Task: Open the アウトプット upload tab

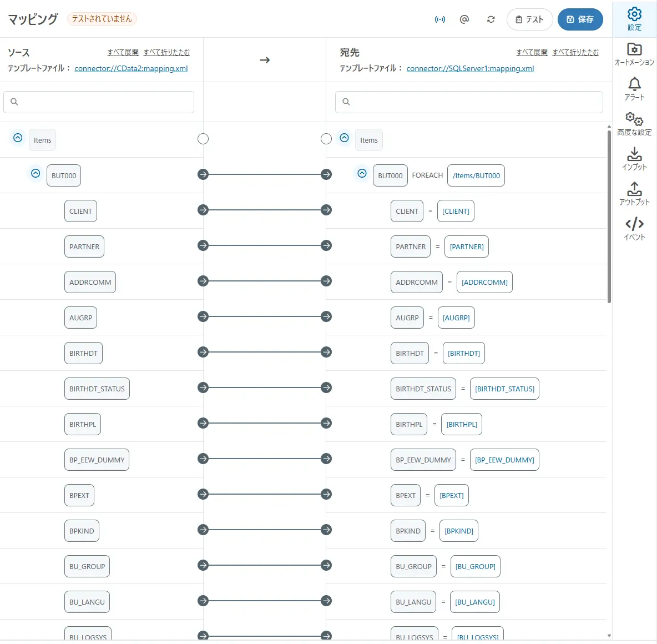Action: click(x=634, y=194)
